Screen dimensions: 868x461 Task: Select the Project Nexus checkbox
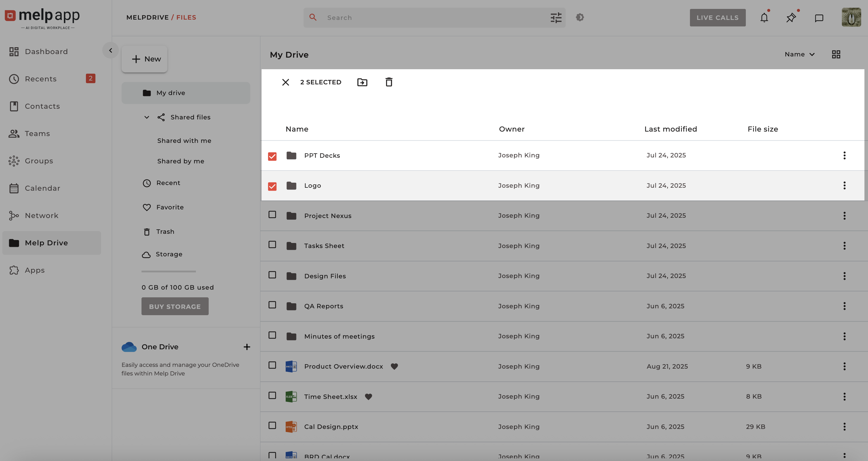point(272,215)
